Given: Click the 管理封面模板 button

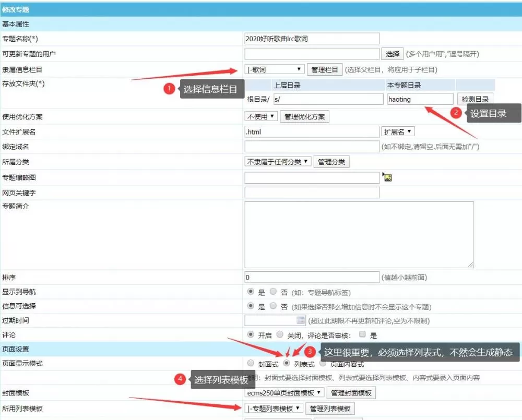Looking at the screenshot, I should coord(351,393).
